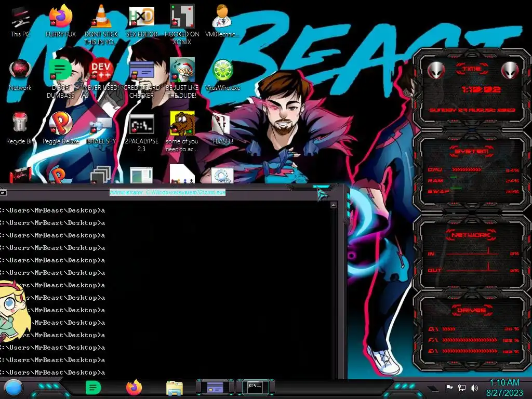532x399 pixels.
Task: Click the Star Butterfly desktop character
Action: coord(13,311)
